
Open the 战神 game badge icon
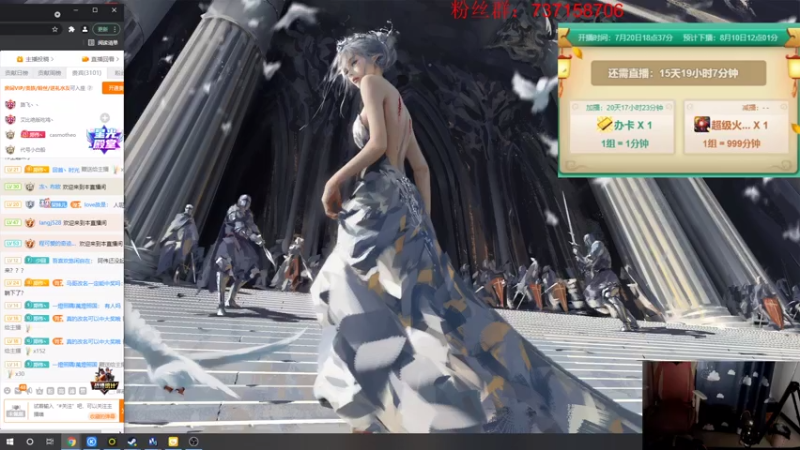tap(104, 381)
